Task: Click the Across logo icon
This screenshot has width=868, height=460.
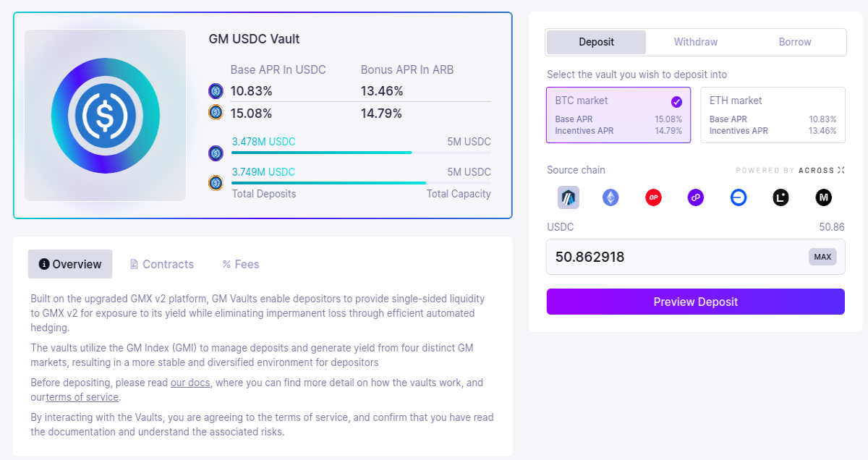Action: pyautogui.click(x=841, y=171)
